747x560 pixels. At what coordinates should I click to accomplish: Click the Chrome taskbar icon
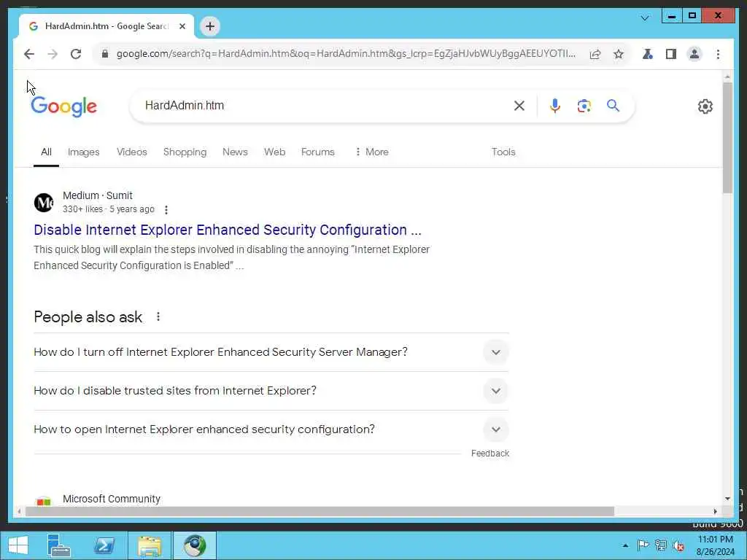[194, 545]
